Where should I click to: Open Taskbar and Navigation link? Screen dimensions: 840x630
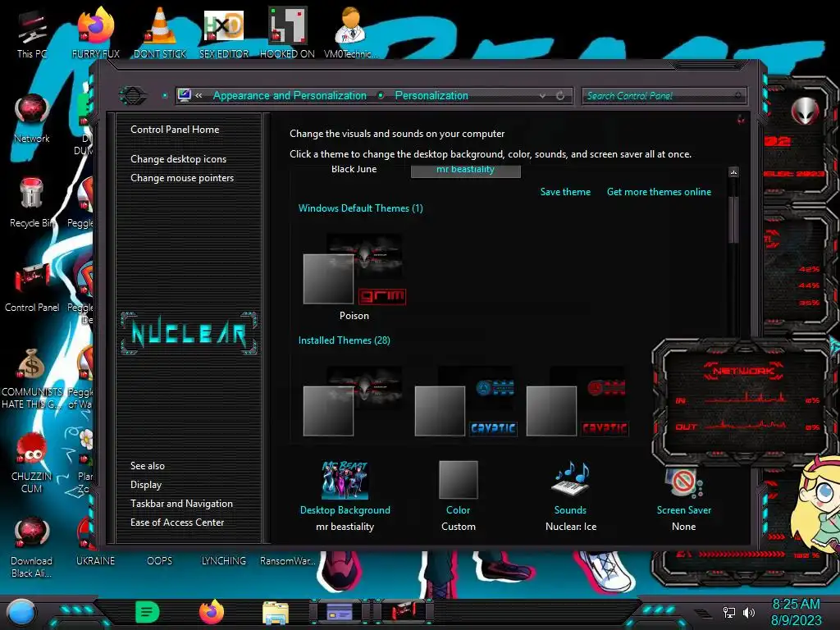[181, 504]
